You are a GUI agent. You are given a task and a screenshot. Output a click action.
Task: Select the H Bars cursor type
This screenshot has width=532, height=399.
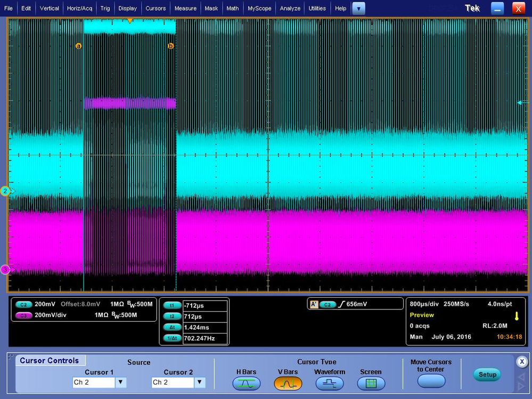(246, 383)
